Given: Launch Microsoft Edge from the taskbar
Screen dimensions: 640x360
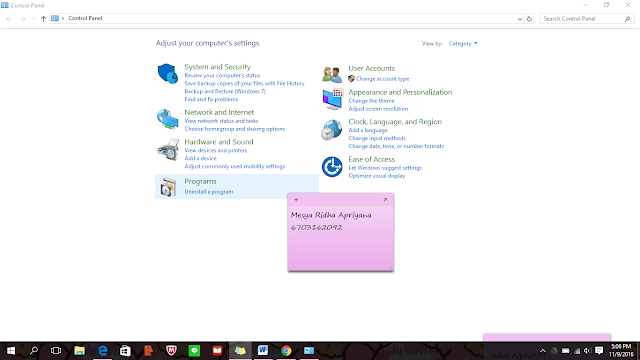Looking at the screenshot, I should click(x=102, y=351).
